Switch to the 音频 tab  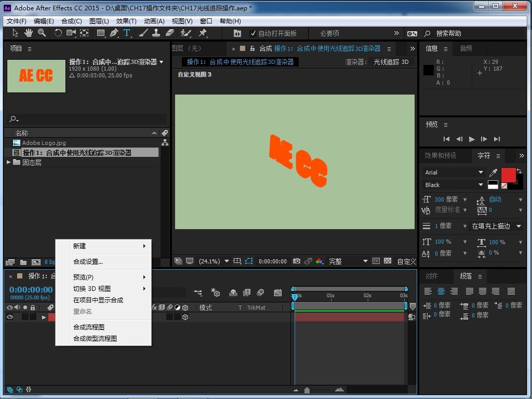click(466, 48)
